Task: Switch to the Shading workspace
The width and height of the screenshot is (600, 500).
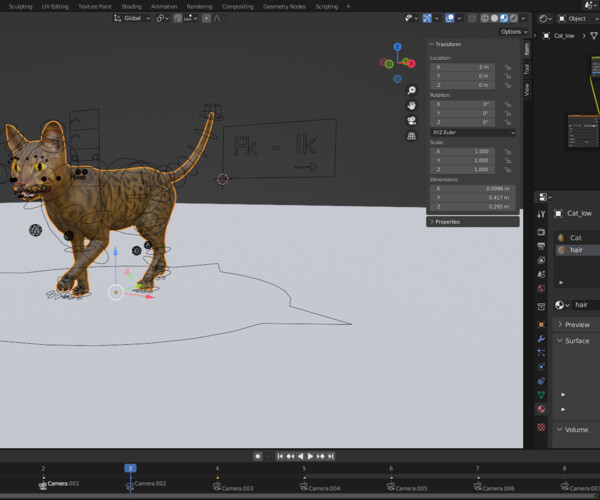Action: pyautogui.click(x=131, y=7)
